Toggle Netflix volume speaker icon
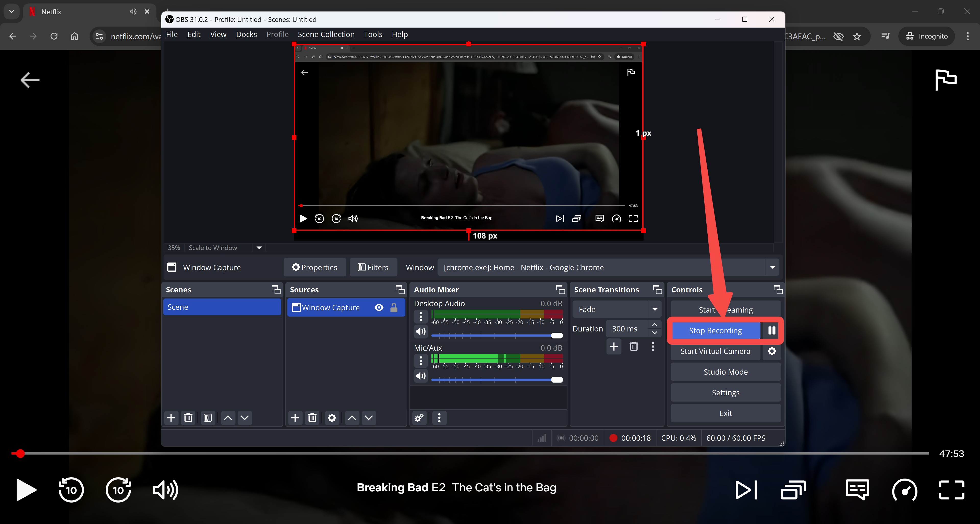The width and height of the screenshot is (980, 524). click(165, 490)
